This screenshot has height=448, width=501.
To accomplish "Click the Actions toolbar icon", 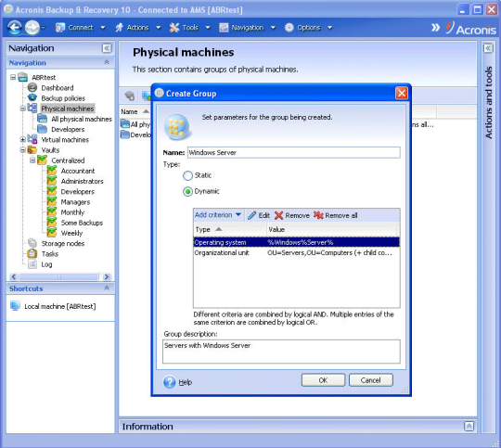I will coord(119,28).
